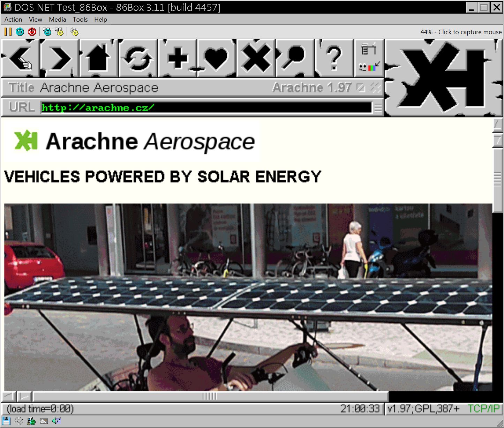Click the TCP/IP status indicator
The image size is (504, 428).
point(483,408)
